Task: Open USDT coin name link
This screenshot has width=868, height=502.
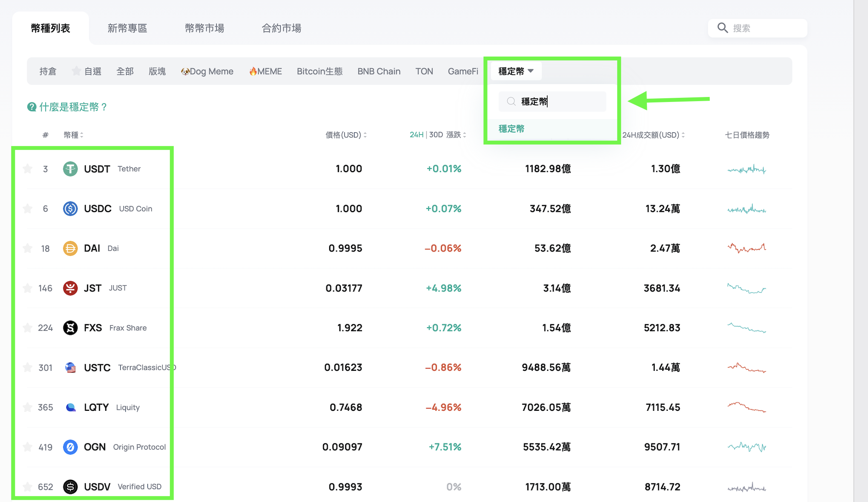Action: (x=97, y=169)
